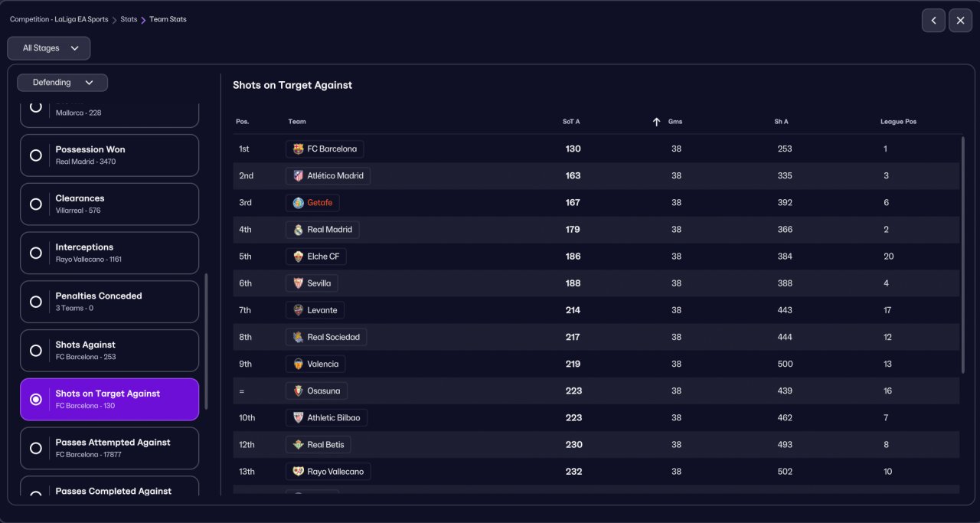The image size is (980, 523).
Task: Sort table by Sh A column header
Action: pos(781,122)
